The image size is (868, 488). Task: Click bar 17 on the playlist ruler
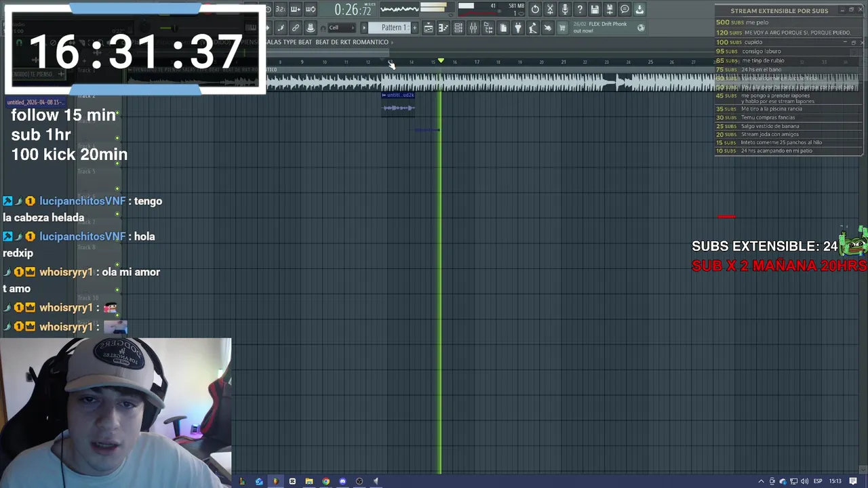pyautogui.click(x=477, y=62)
